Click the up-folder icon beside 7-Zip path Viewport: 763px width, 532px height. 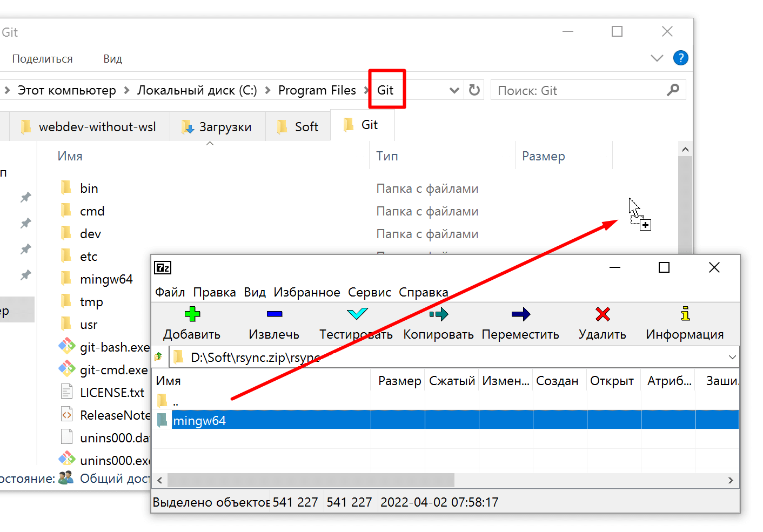(x=158, y=356)
